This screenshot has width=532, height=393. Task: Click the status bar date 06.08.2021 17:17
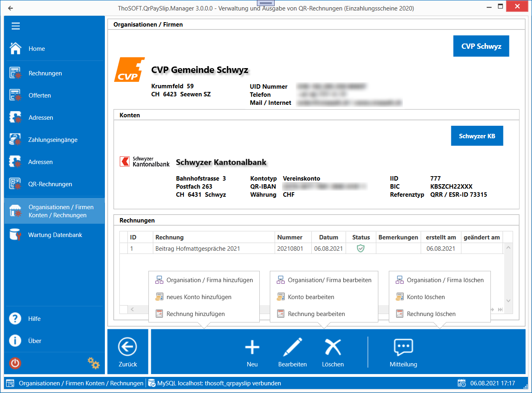click(x=492, y=383)
